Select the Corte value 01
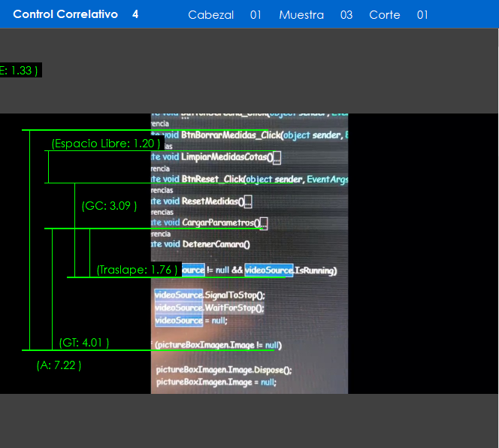Screen dimensions: 499x448 coord(422,15)
